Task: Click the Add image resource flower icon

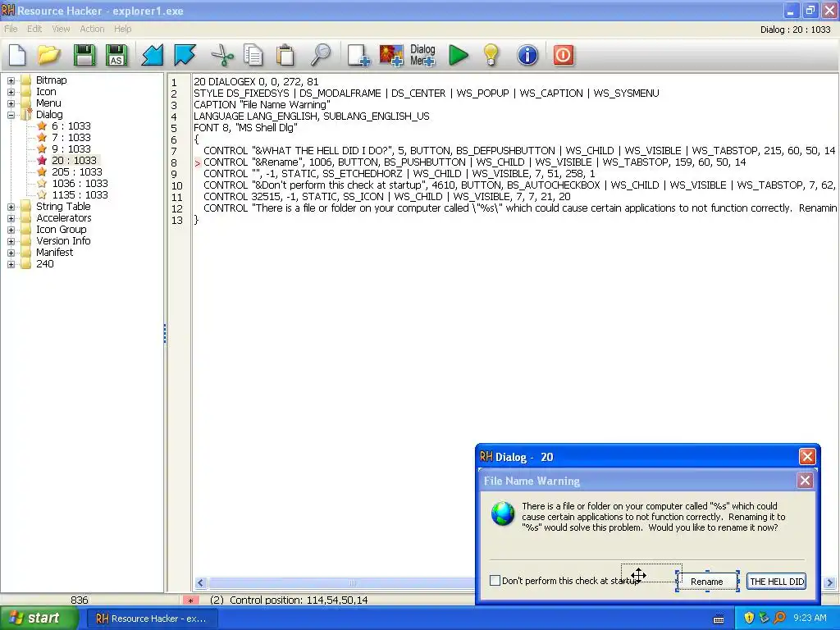Action: (391, 55)
